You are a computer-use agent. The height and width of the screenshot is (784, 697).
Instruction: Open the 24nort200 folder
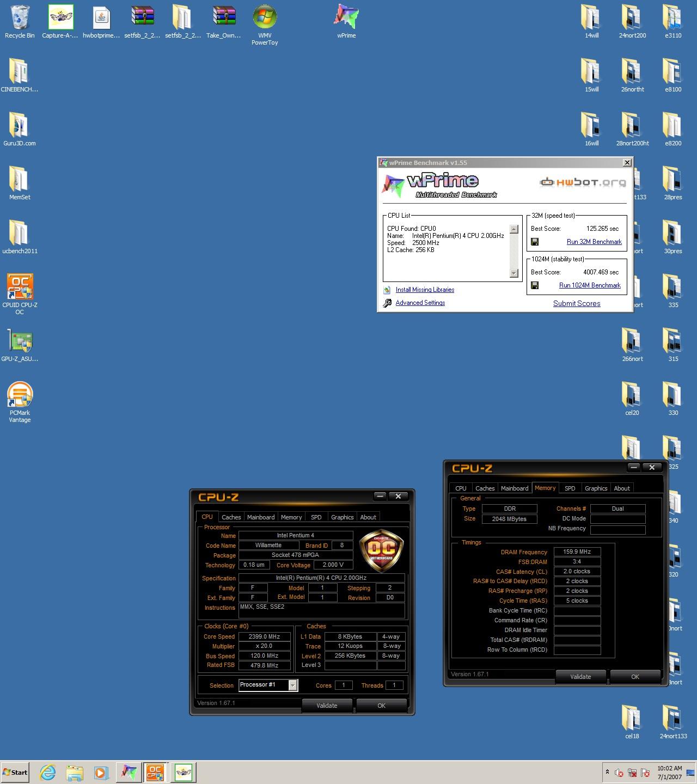tap(632, 22)
